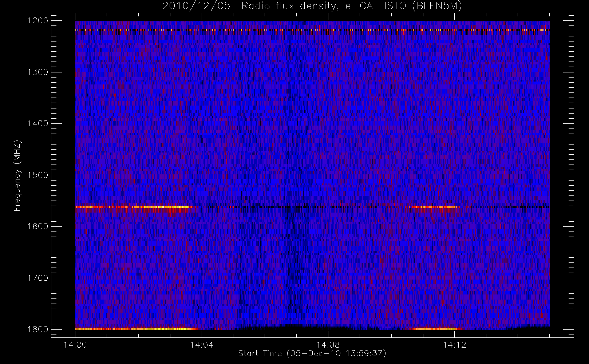
Task: Click the 14:00 time tick label
Action: 75,345
